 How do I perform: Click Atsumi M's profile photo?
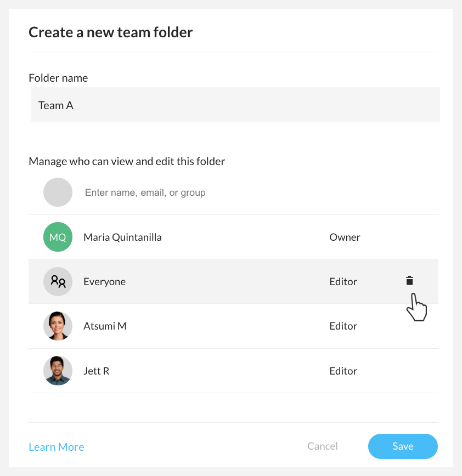point(58,326)
